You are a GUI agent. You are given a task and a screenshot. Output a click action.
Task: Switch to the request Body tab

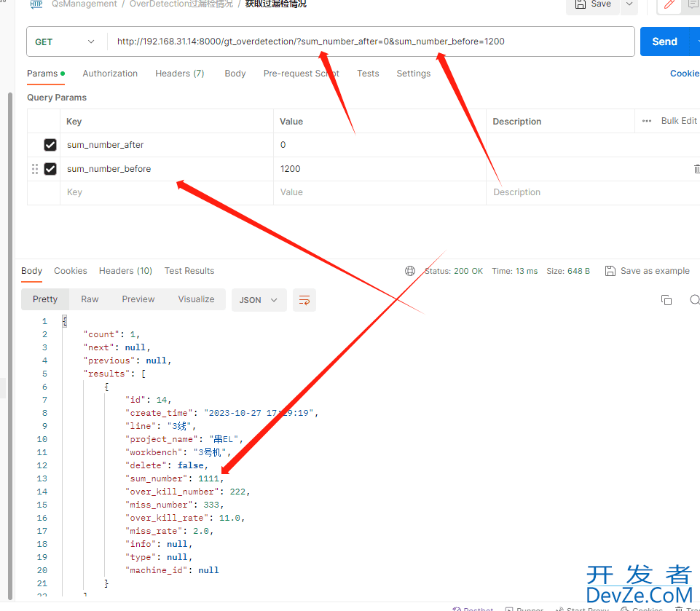click(235, 74)
